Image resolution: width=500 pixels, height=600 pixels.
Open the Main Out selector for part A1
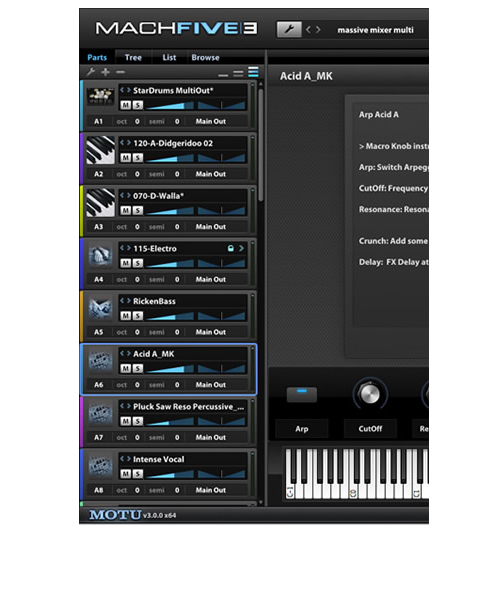[x=211, y=121]
